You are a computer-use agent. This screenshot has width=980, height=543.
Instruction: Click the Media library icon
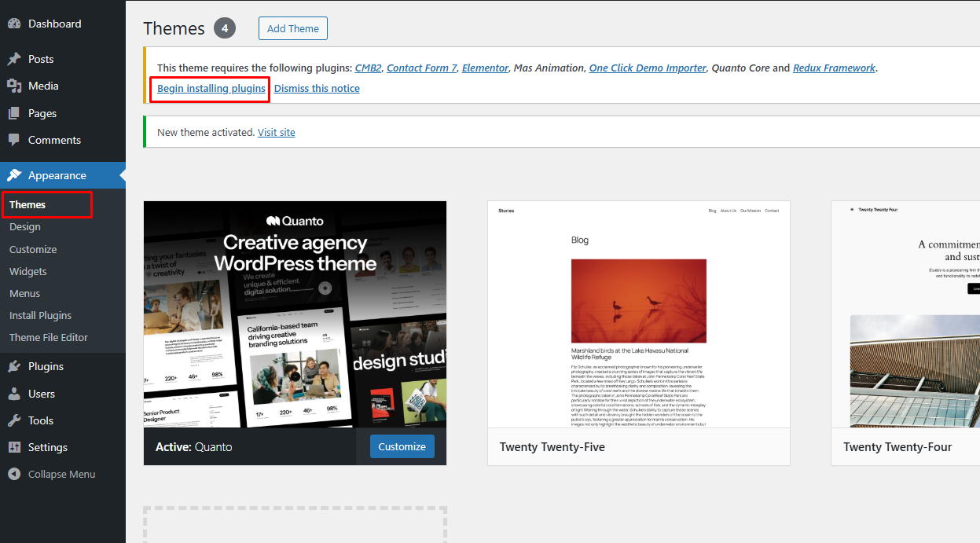(14, 86)
